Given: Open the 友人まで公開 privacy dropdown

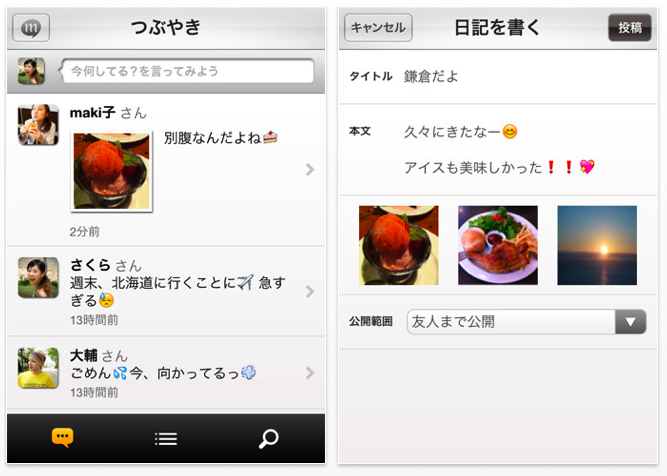Looking at the screenshot, I should click(527, 322).
